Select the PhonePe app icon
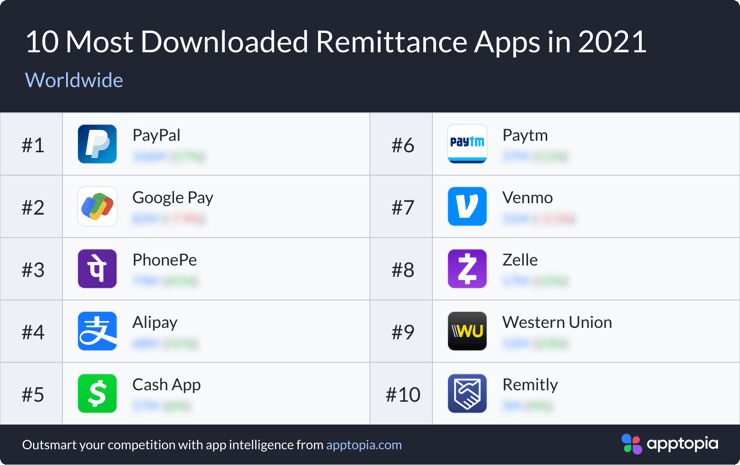The height and width of the screenshot is (465, 740). click(x=97, y=269)
